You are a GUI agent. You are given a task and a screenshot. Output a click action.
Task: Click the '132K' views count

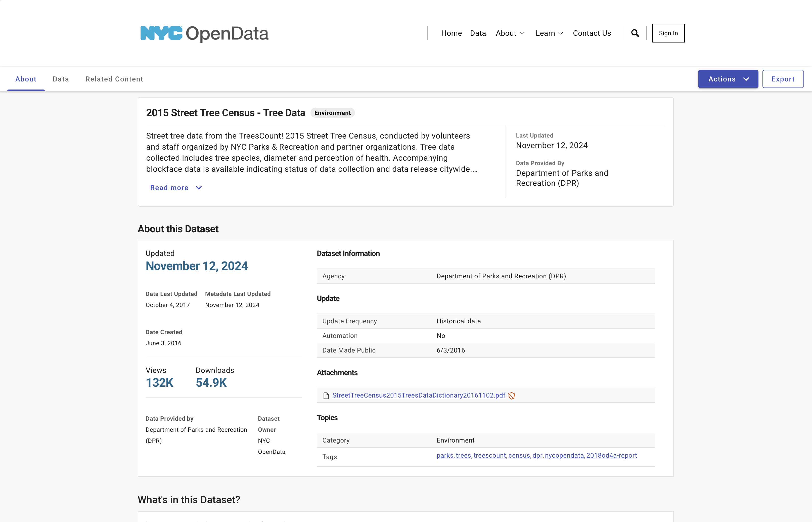[x=159, y=383]
